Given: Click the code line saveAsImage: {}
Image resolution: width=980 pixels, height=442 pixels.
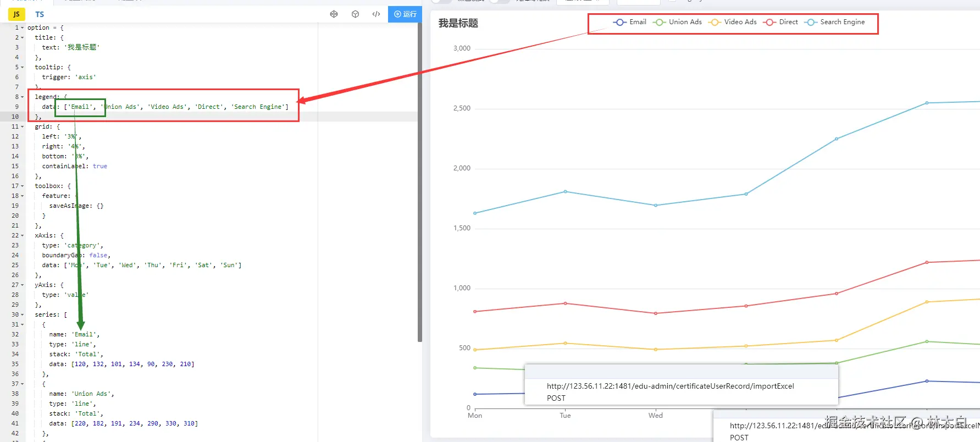Looking at the screenshot, I should click(x=76, y=206).
